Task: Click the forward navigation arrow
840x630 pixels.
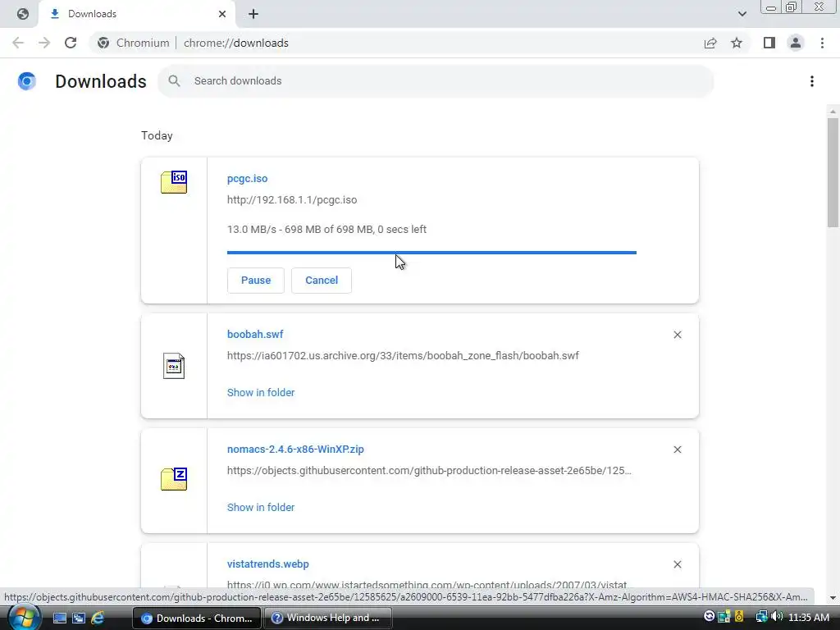Action: pos(44,43)
